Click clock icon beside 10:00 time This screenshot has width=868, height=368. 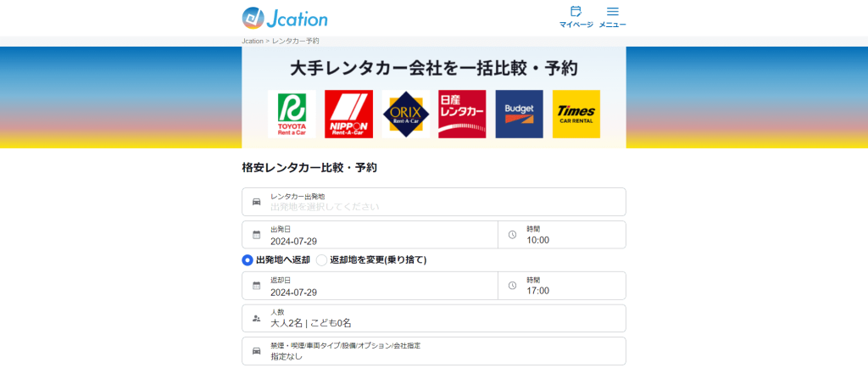pyautogui.click(x=512, y=235)
